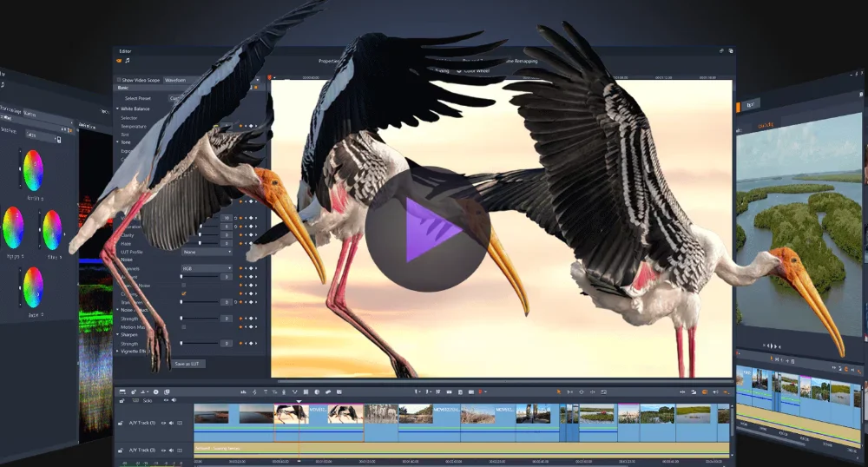Toggle the Motion Mask checkbox
This screenshot has height=467, width=868.
pyautogui.click(x=183, y=326)
